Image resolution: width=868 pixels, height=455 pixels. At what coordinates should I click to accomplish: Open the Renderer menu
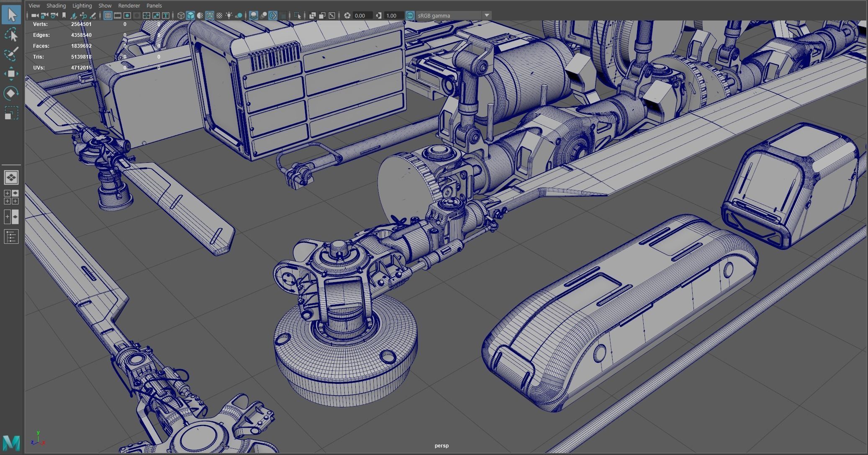coord(129,5)
